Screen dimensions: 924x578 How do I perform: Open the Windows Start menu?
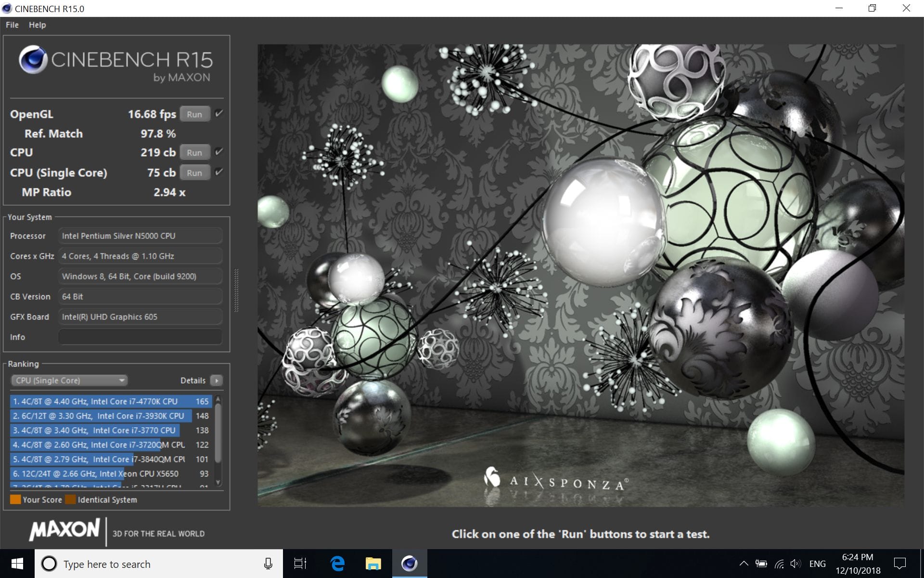click(17, 564)
